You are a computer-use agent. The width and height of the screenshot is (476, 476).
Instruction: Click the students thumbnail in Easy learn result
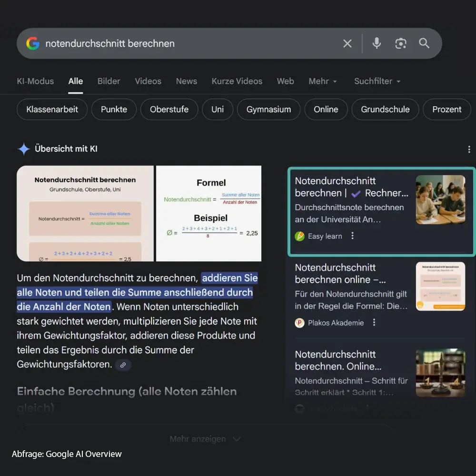coord(440,199)
